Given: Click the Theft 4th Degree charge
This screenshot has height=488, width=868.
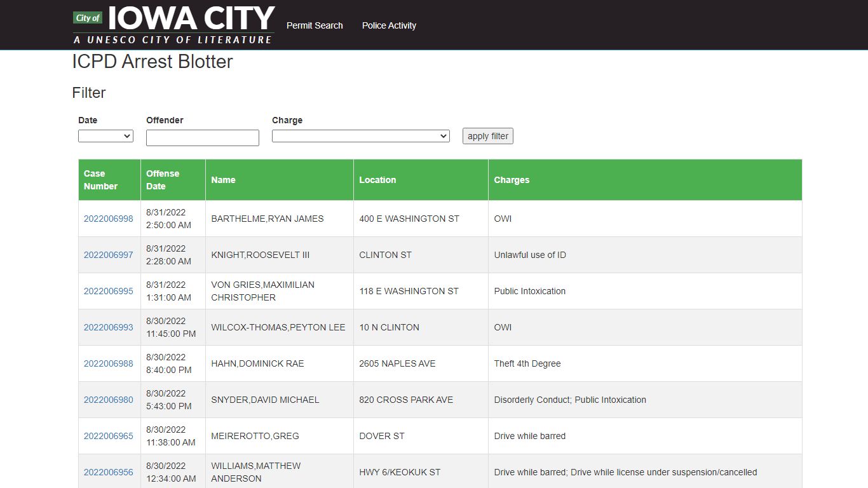Looking at the screenshot, I should pos(527,363).
